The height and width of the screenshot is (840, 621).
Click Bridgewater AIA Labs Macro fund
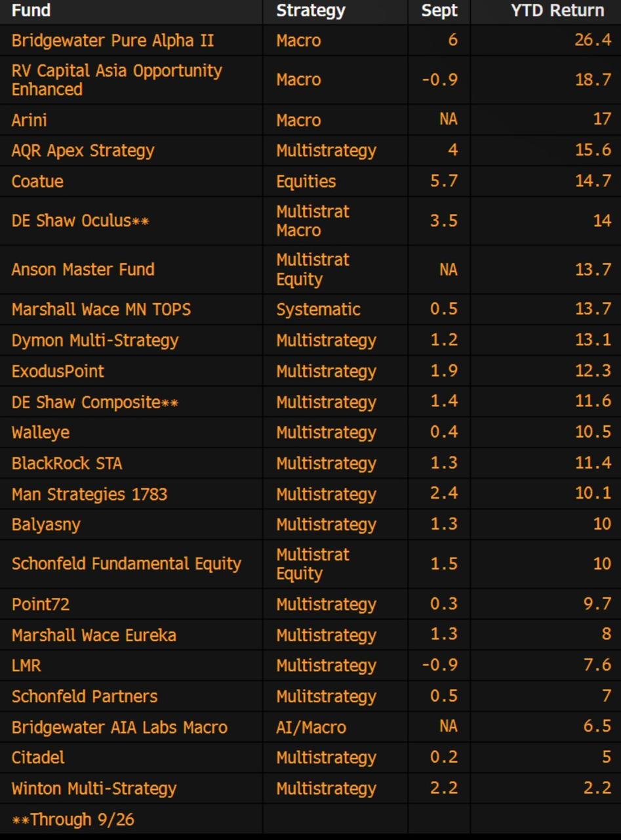119,728
